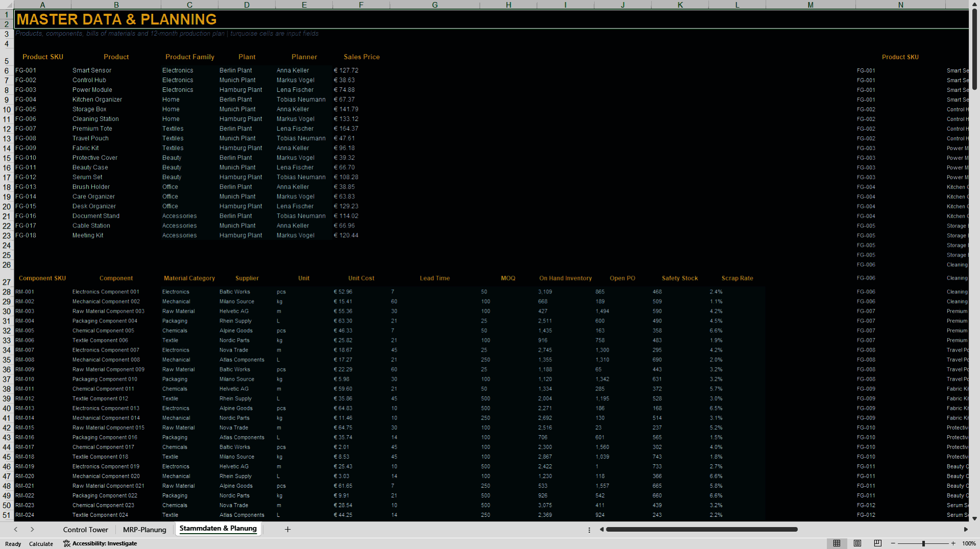Select row 5 header
Viewport: 980px width, 549px height.
pyautogui.click(x=7, y=57)
